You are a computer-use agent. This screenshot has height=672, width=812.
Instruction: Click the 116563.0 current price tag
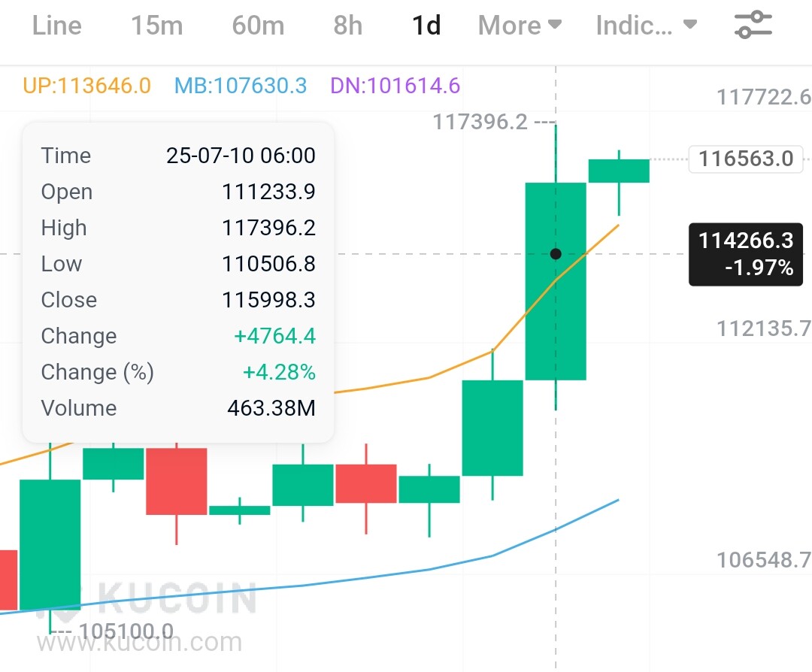(x=746, y=159)
